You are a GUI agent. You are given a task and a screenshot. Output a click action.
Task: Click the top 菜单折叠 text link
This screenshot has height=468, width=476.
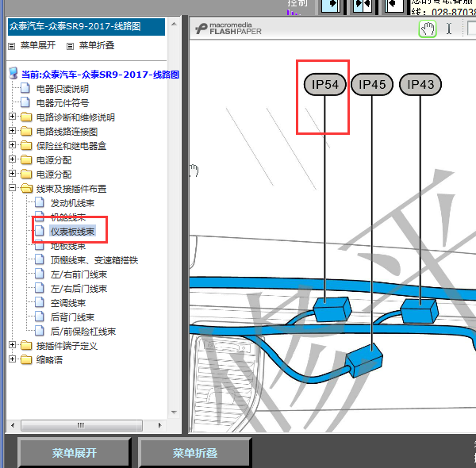97,45
